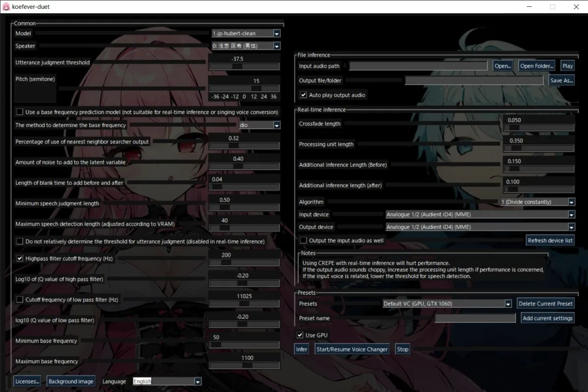Viewport: 588px width, 392px height.
Task: Enable Cutoff frequency of low pass filter
Action: 20,300
